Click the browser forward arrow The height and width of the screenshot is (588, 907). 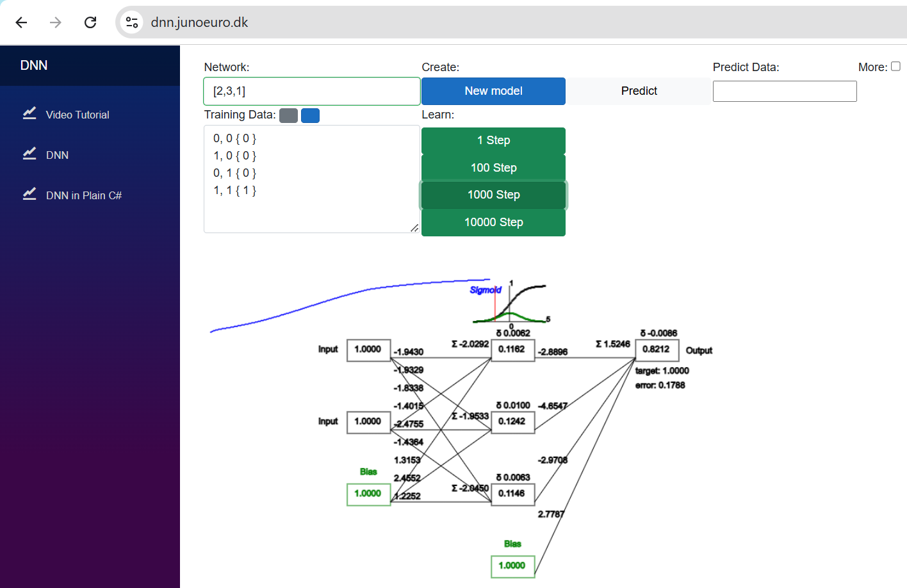tap(56, 22)
